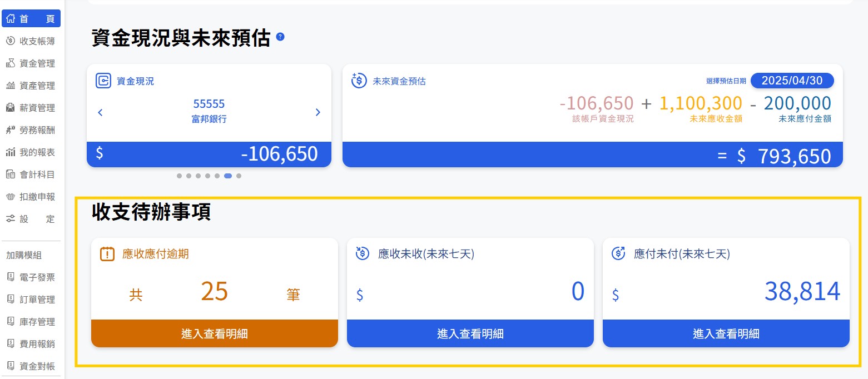Screen dimensions: 868x379
Task: Open 設定 settings in sidebar
Action: 31,219
